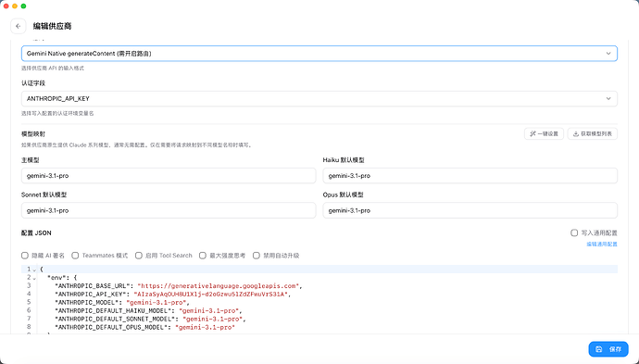Check the disable auto upgrade checkbox
639x364 pixels.
tap(257, 256)
